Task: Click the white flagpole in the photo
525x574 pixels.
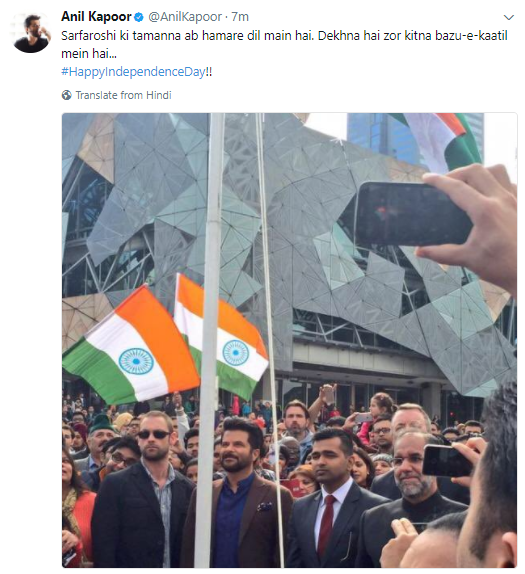Action: pos(209,340)
